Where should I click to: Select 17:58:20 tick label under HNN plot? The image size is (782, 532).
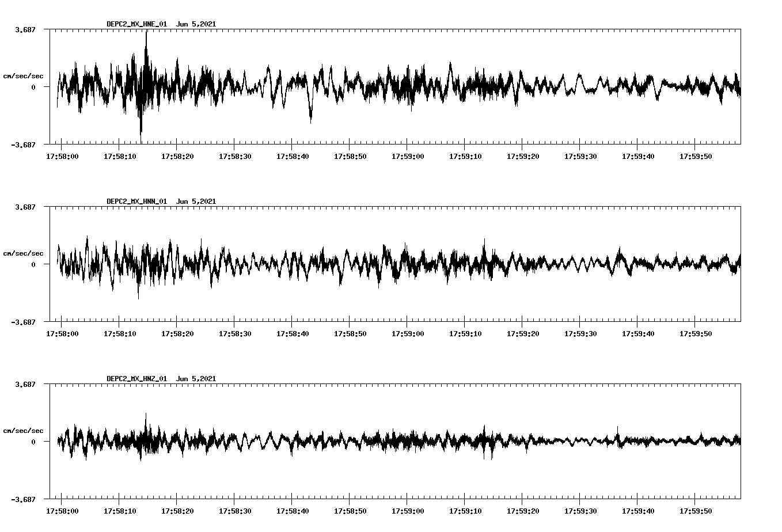coord(177,333)
